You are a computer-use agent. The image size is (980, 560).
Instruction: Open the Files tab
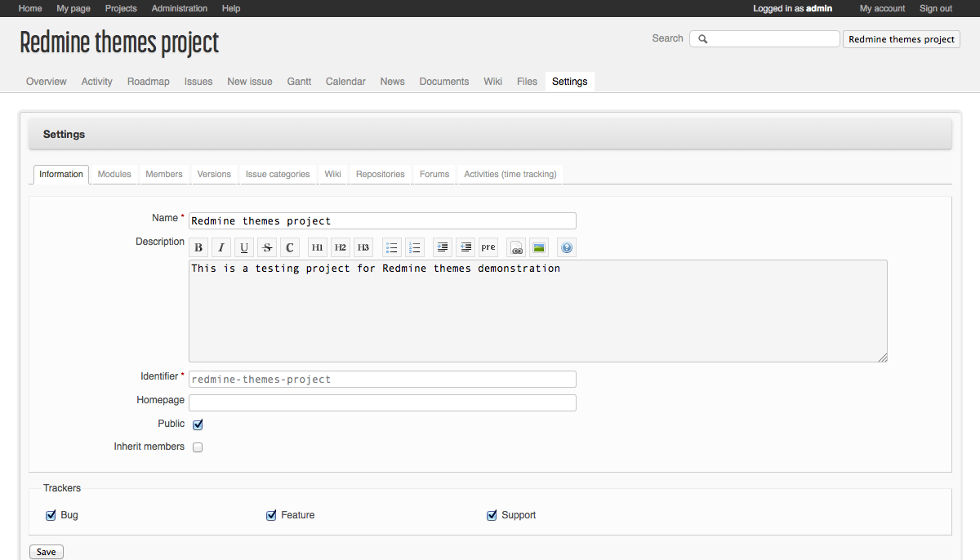(x=528, y=82)
